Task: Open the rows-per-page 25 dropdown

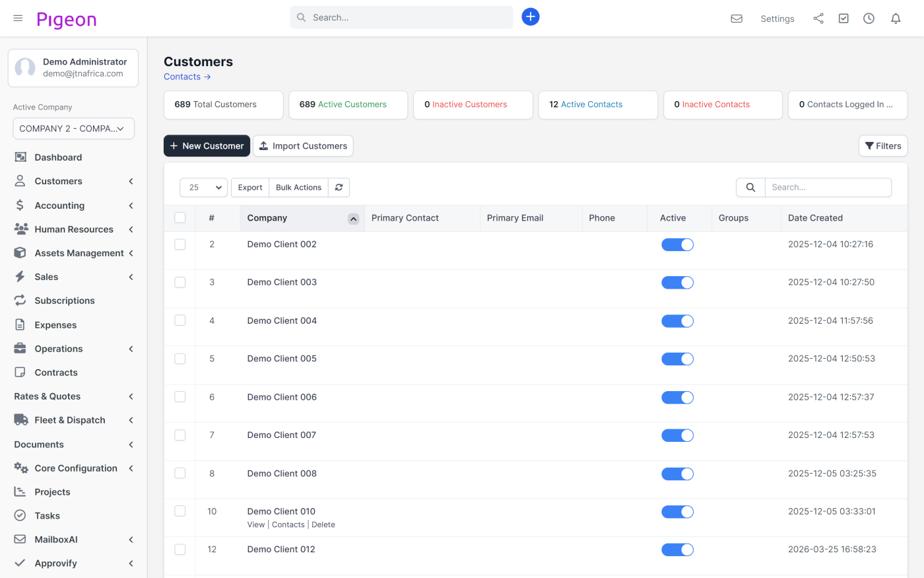Action: pos(204,188)
